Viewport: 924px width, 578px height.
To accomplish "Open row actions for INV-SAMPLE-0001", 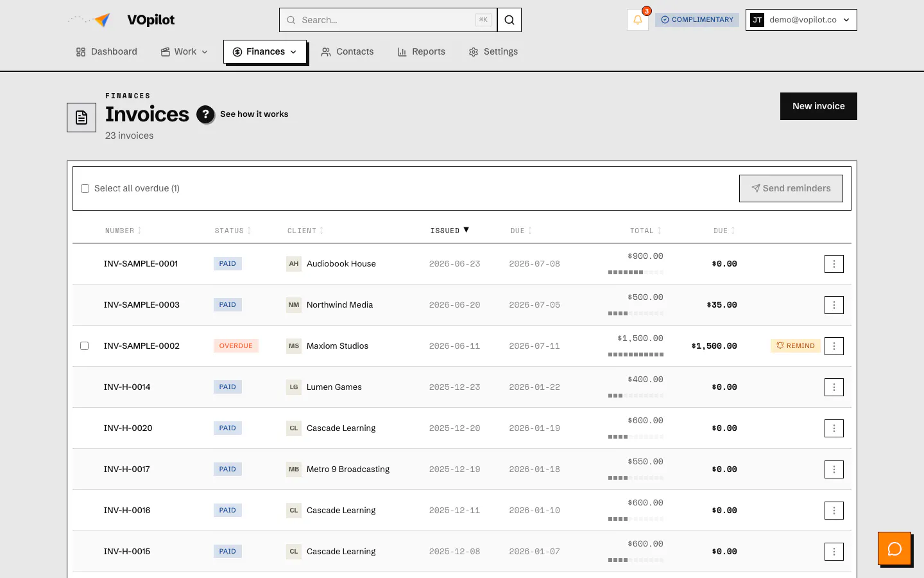I will coord(834,264).
